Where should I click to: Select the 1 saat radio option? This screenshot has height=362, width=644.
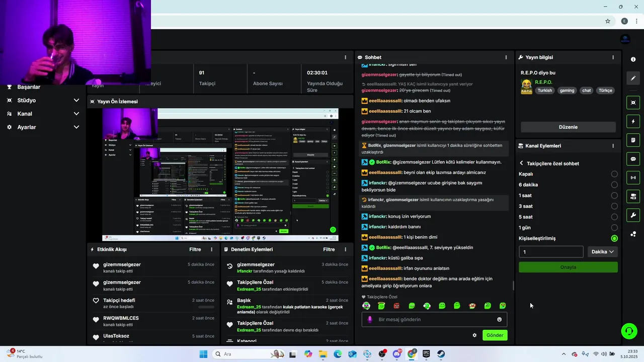[x=614, y=196]
